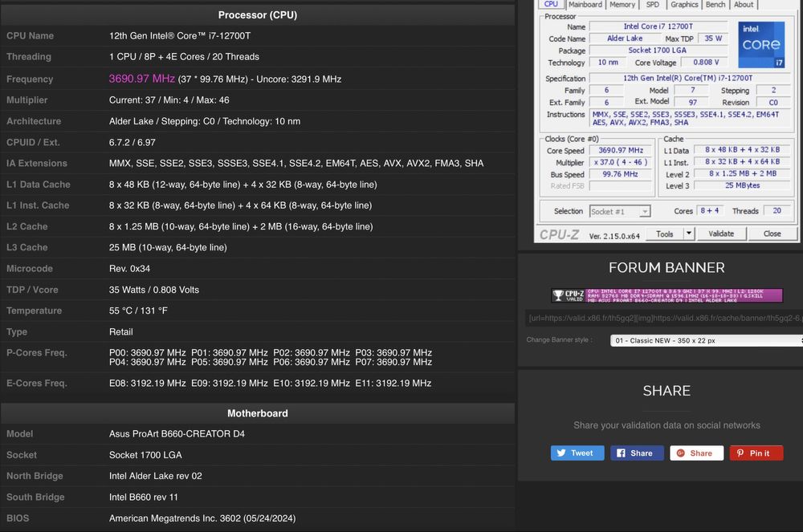803x532 pixels.
Task: Switch to the Bench tab
Action: tap(715, 4)
